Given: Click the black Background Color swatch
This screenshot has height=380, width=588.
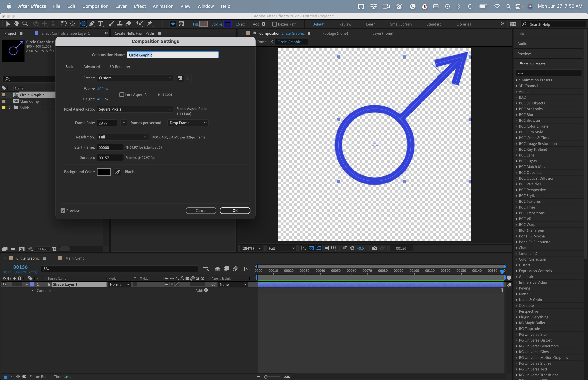Looking at the screenshot, I should point(104,172).
